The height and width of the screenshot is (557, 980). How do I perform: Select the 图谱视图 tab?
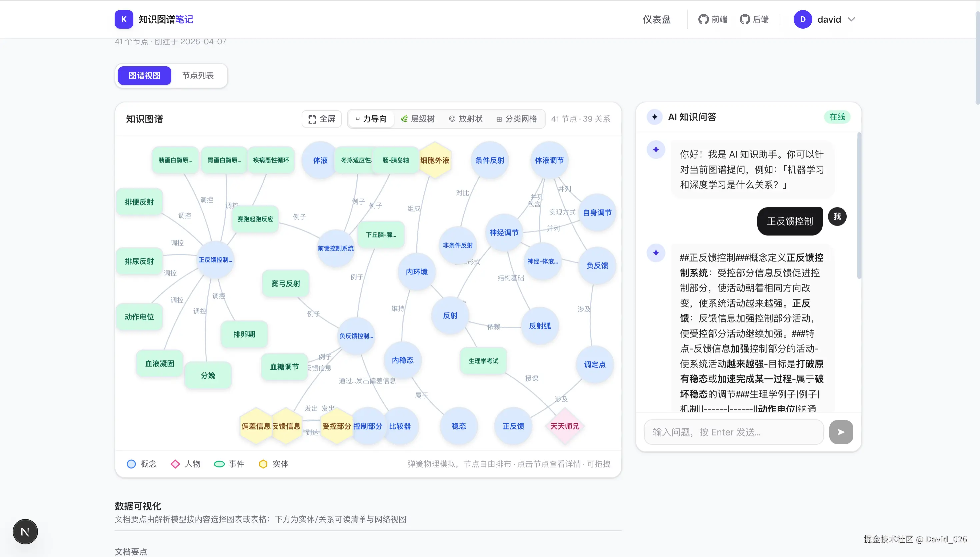point(144,75)
